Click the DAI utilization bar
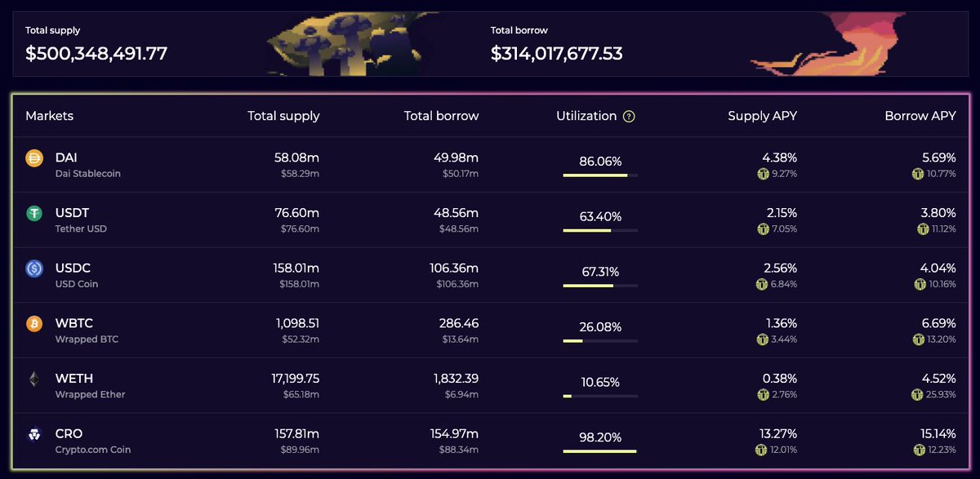This screenshot has height=479, width=980. [x=600, y=175]
